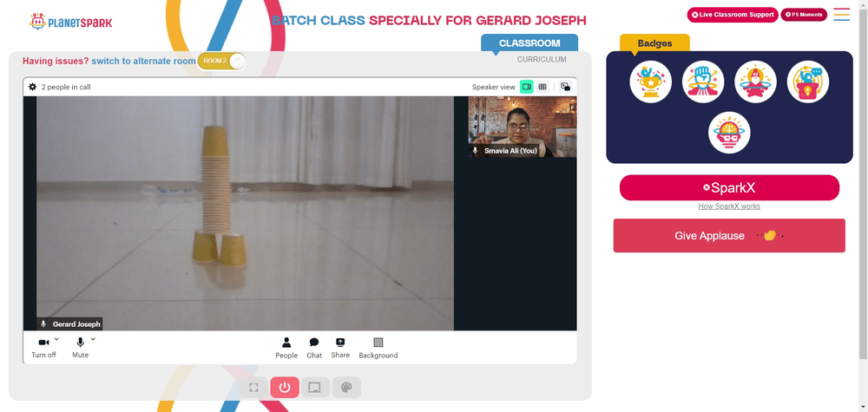Select Smavia Ali video thumbnail
Viewport: 868px width, 412px height.
(x=522, y=127)
